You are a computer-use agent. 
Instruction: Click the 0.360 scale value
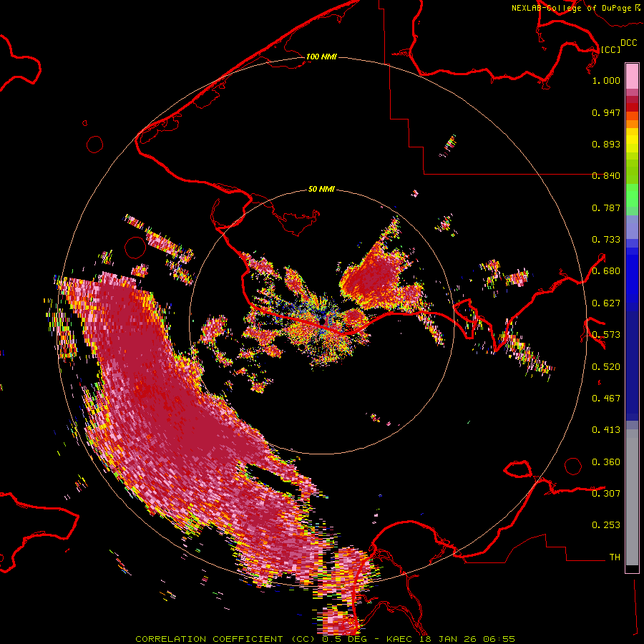click(606, 462)
